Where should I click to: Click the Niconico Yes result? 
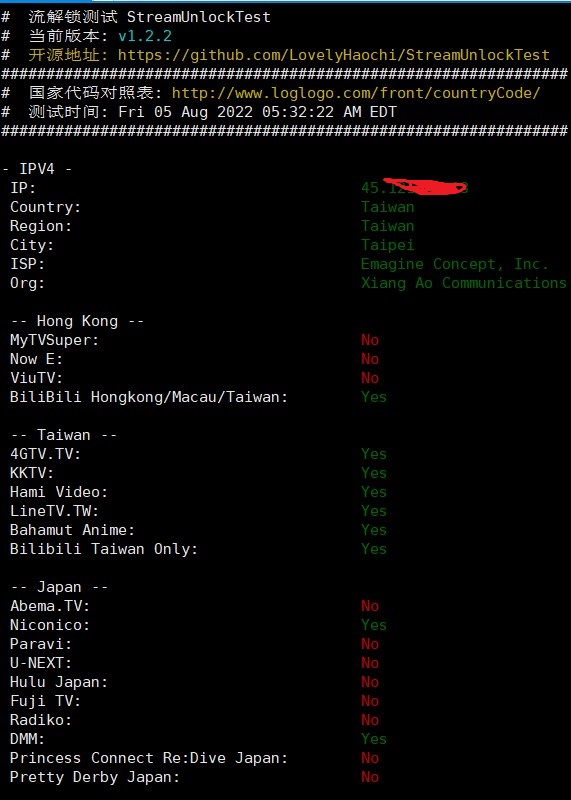(x=374, y=625)
